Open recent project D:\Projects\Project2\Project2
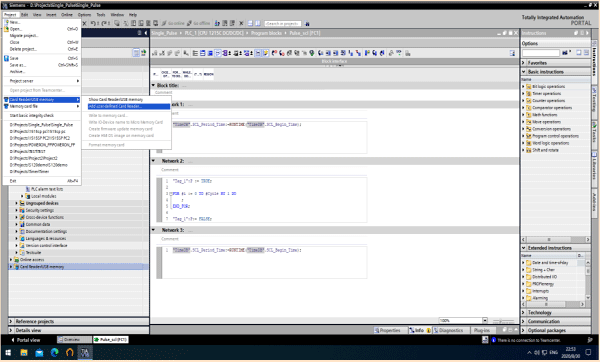The image size is (600, 362). pos(41,158)
